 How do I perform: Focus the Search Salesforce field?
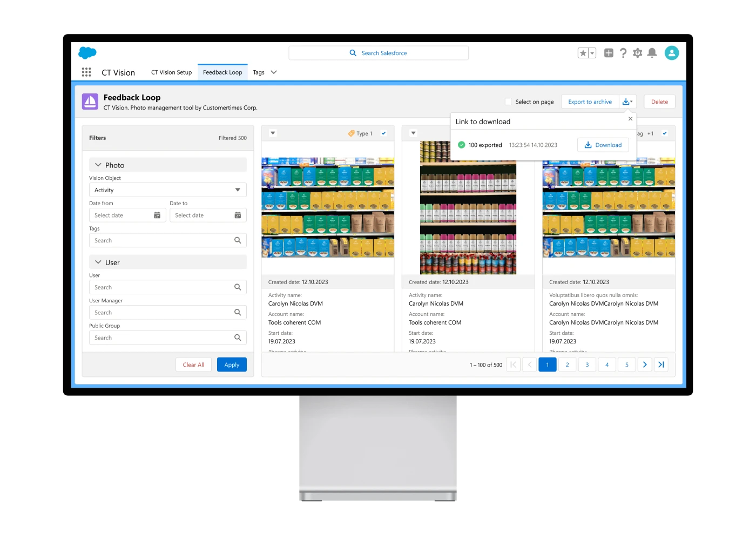pyautogui.click(x=379, y=53)
